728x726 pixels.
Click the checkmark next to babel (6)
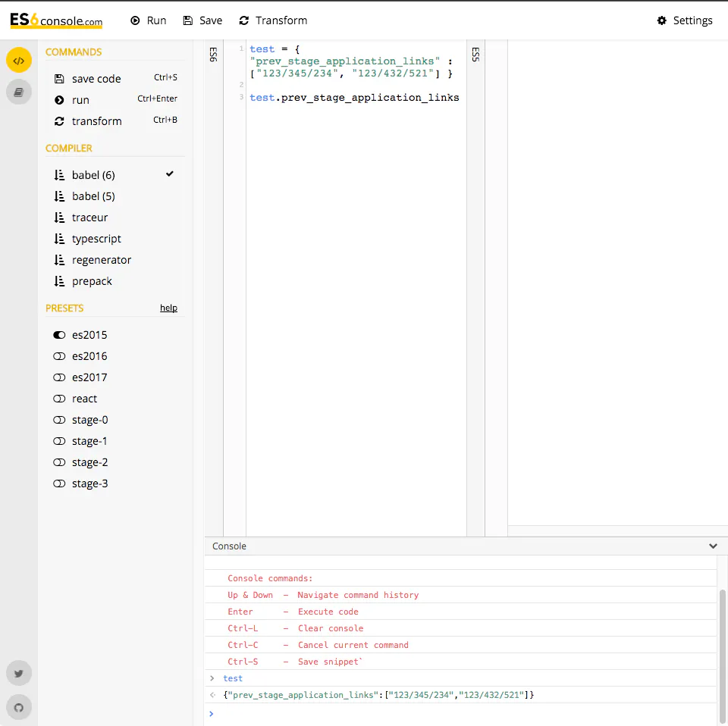pos(169,174)
